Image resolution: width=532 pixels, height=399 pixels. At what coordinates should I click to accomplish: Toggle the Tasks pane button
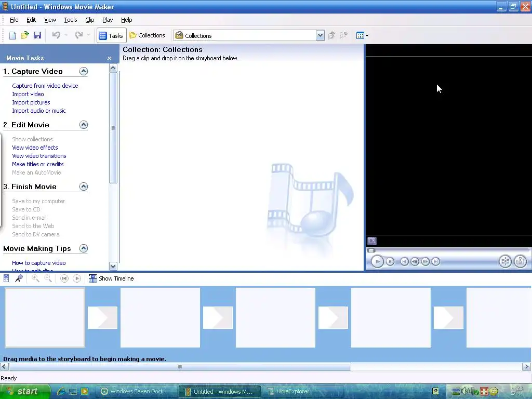click(x=111, y=36)
